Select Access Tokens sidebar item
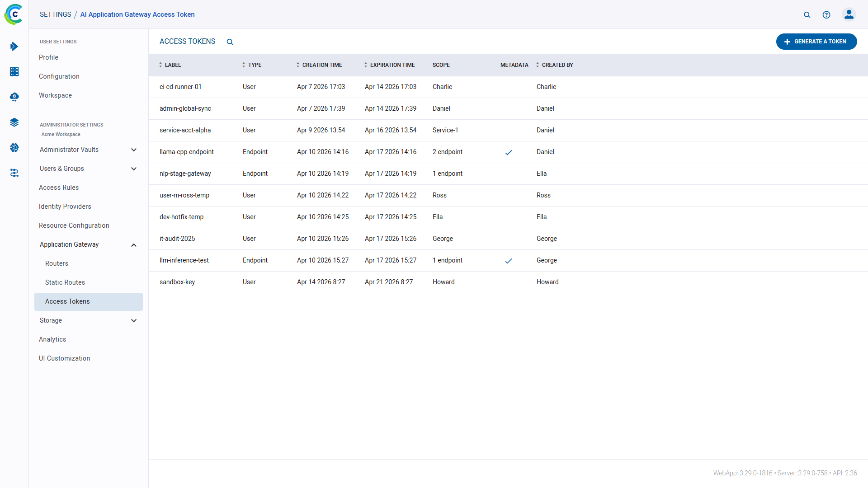 pos(89,301)
